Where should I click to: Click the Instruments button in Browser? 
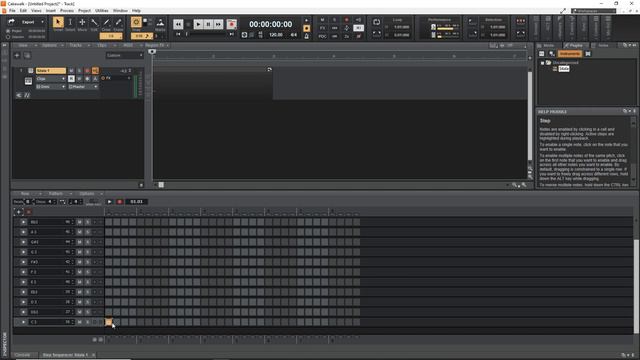pyautogui.click(x=570, y=54)
